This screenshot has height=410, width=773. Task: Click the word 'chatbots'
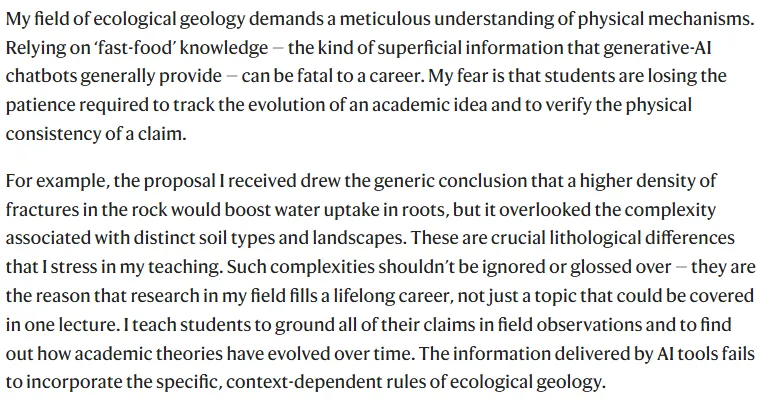click(x=40, y=78)
